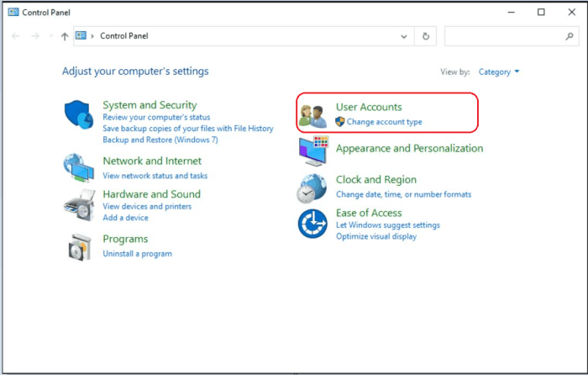This screenshot has height=375, width=588.
Task: Open the System and Security shield icon
Action: point(79,114)
